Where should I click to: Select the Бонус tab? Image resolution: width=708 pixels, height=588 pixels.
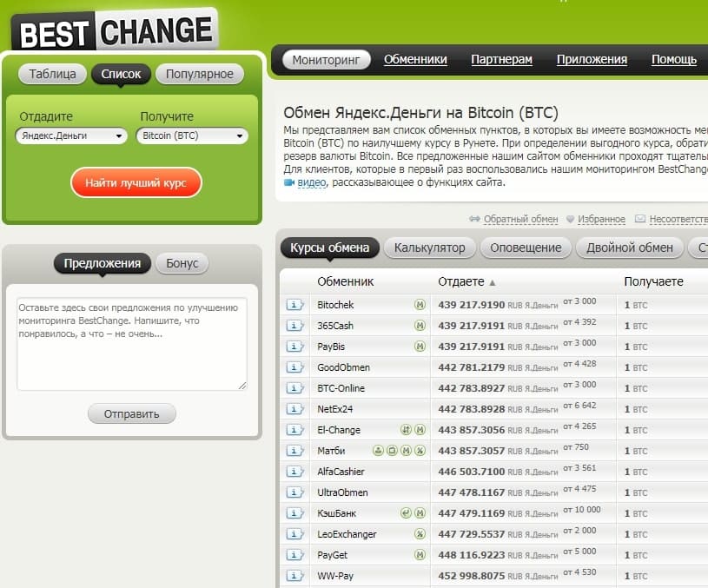(182, 263)
